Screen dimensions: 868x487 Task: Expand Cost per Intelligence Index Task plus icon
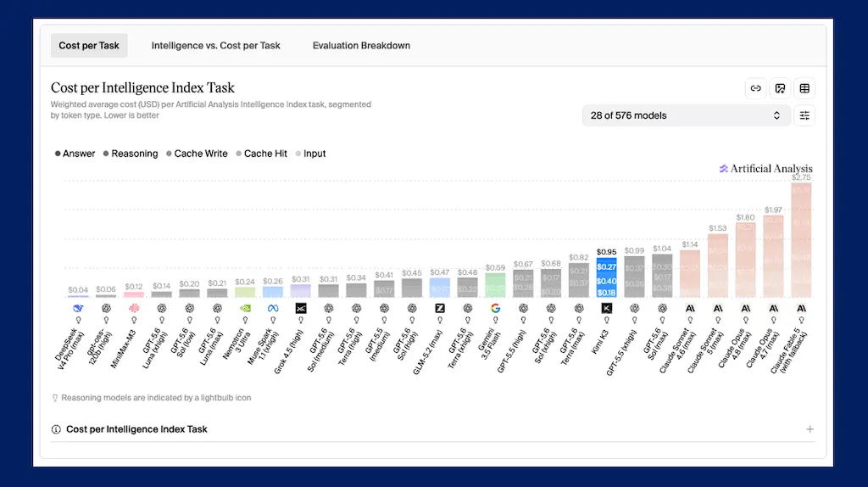click(x=810, y=429)
